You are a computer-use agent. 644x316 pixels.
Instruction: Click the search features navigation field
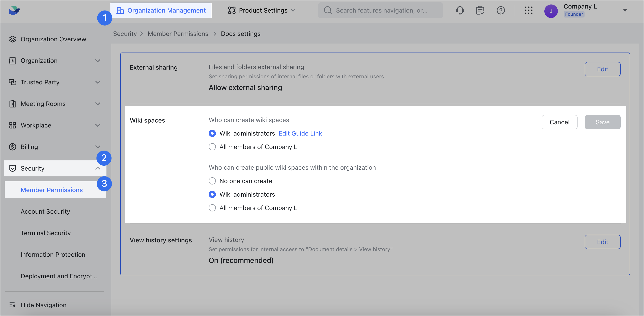380,10
